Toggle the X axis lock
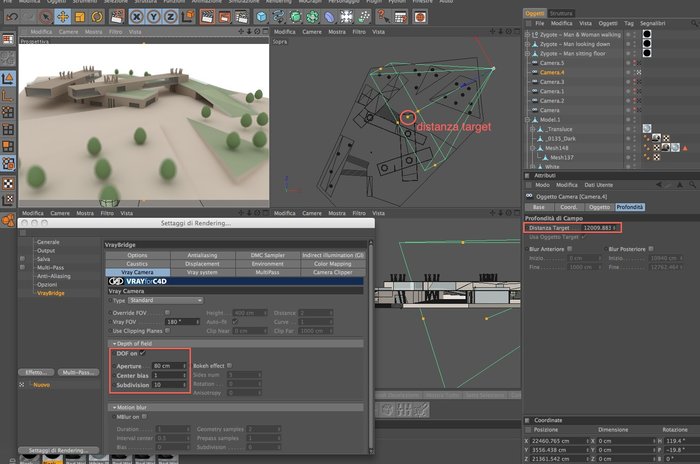Image resolution: width=700 pixels, height=464 pixels. click(136, 17)
